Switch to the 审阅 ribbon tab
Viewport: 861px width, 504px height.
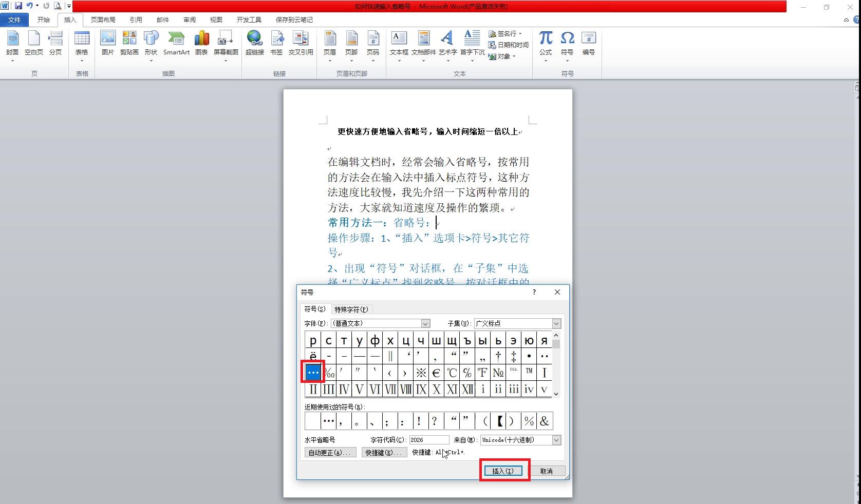coord(190,20)
